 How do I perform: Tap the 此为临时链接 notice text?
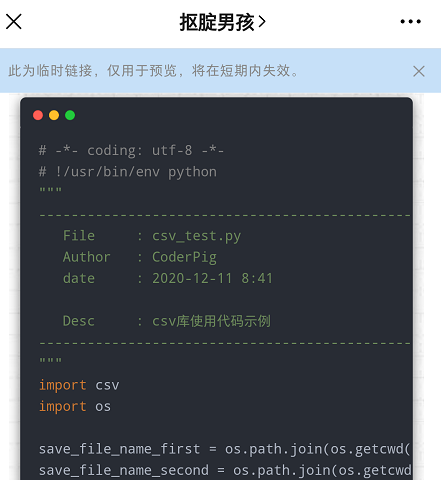153,71
